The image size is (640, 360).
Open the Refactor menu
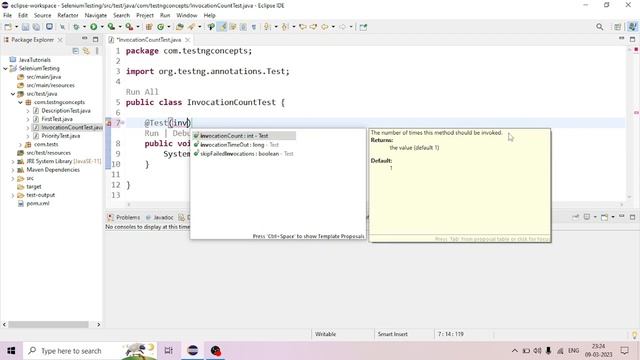click(68, 15)
